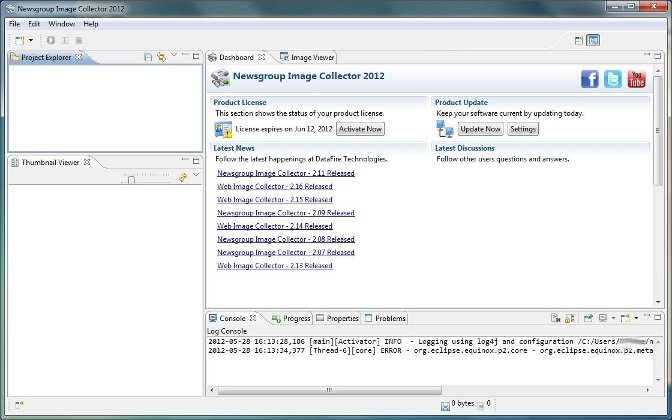Image resolution: width=672 pixels, height=420 pixels.
Task: Open Web Image Collector 2.13 Released link
Action: coord(275,266)
